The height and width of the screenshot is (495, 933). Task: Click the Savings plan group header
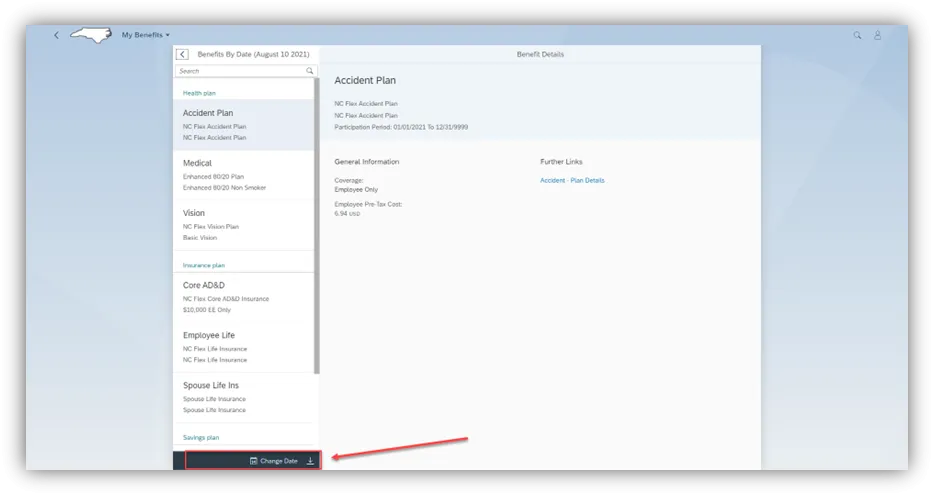tap(201, 437)
